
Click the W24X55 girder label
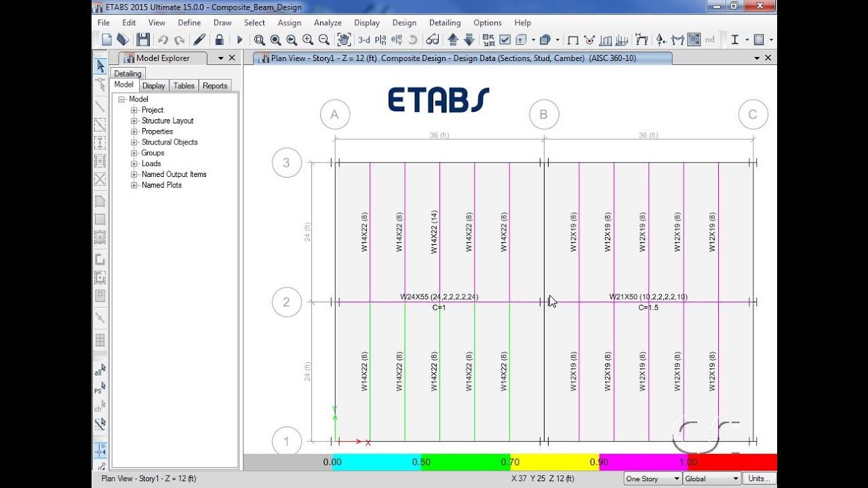[439, 297]
